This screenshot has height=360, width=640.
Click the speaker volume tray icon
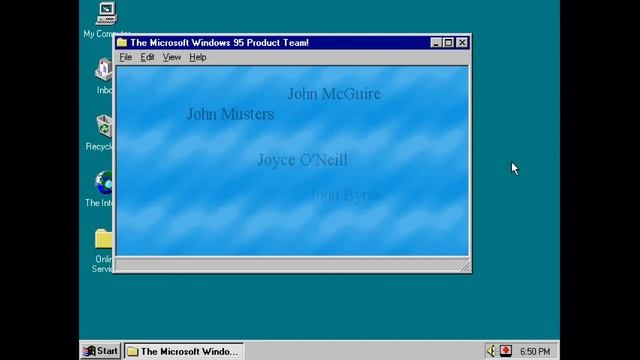pyautogui.click(x=491, y=351)
